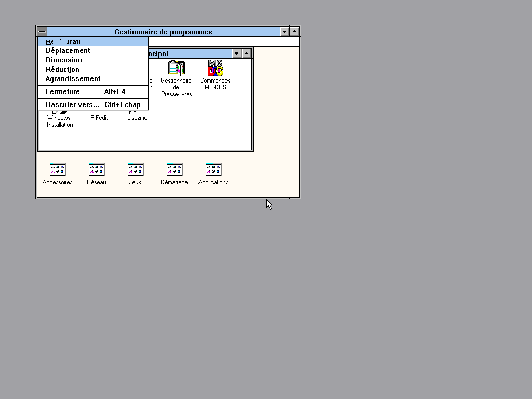Pick Réduction in the control menu
Viewport: 532px width, 399px height.
coord(62,70)
